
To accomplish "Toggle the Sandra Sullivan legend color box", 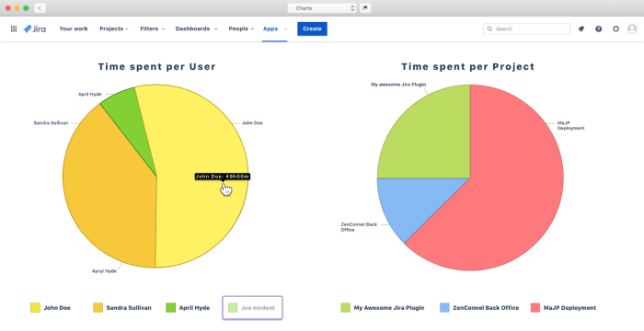I will [98, 308].
